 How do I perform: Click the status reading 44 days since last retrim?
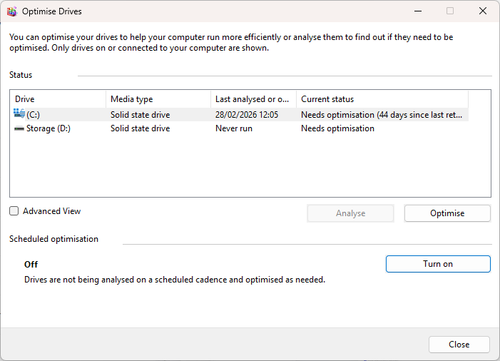point(382,115)
